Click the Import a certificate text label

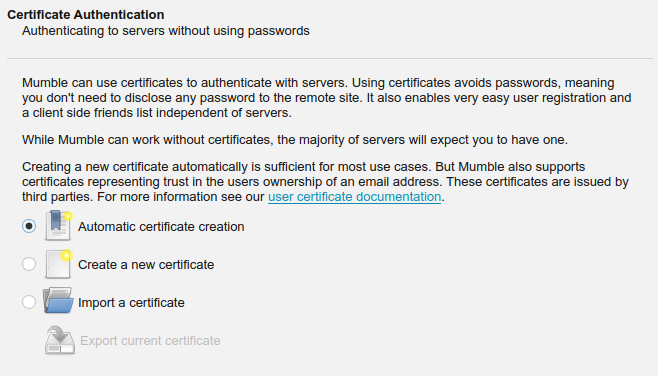[131, 303]
